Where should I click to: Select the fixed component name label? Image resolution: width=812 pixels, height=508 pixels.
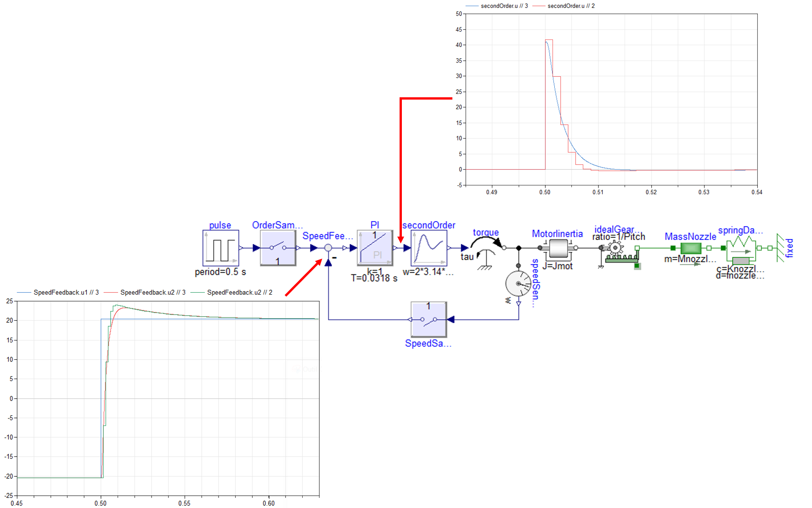coord(789,248)
